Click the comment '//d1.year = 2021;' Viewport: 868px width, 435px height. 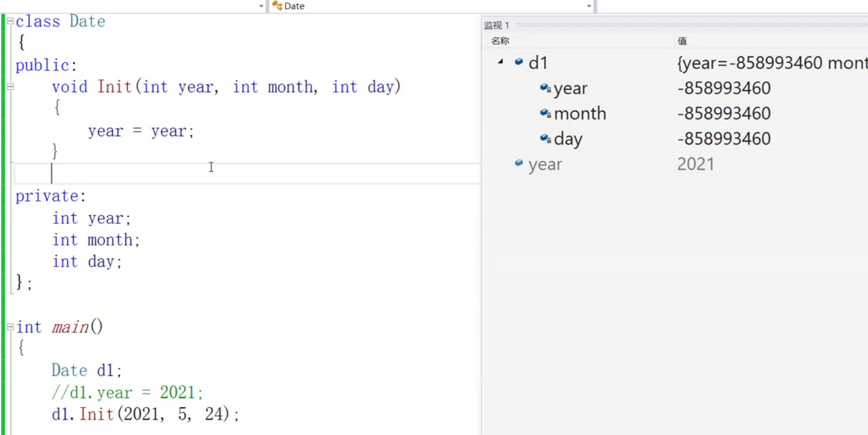(x=128, y=393)
